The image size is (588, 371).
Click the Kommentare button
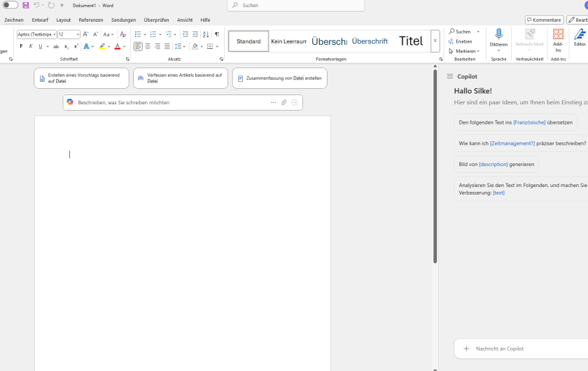pos(544,20)
